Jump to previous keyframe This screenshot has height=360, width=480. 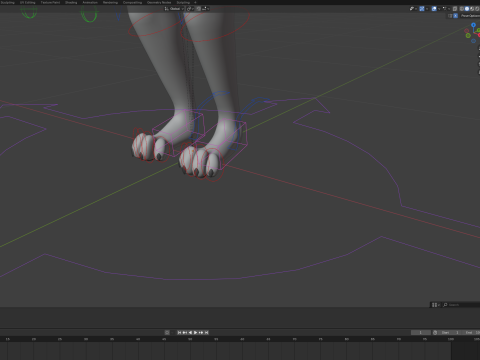pos(185,332)
